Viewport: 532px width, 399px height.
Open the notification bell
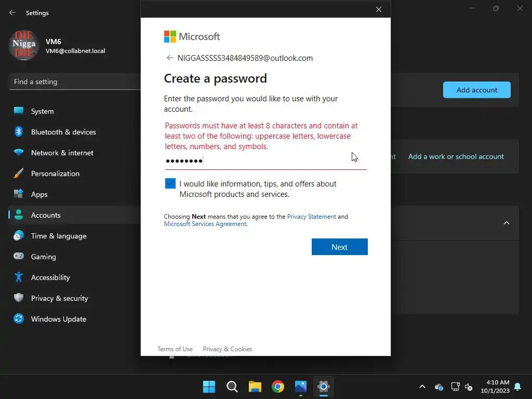(518, 387)
